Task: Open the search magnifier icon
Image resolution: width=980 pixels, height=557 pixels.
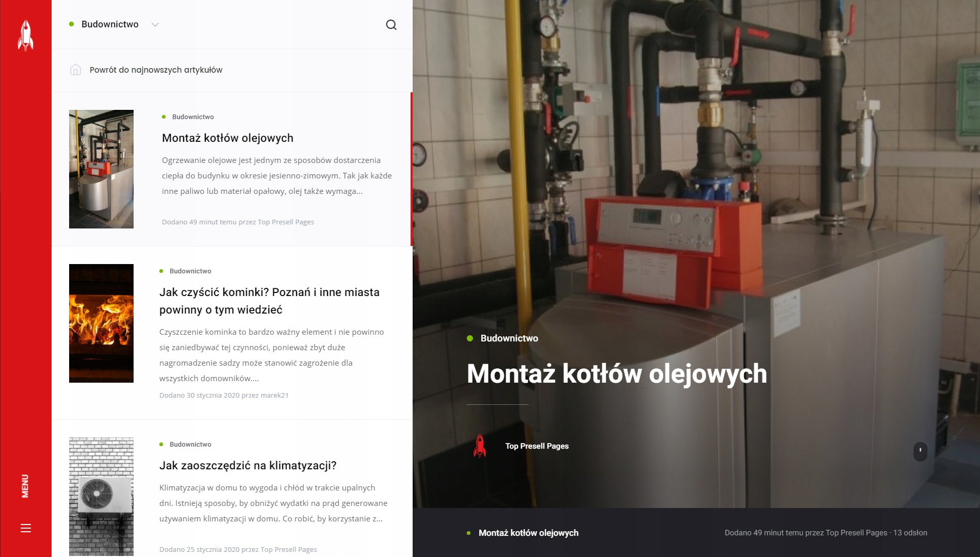Action: (391, 25)
